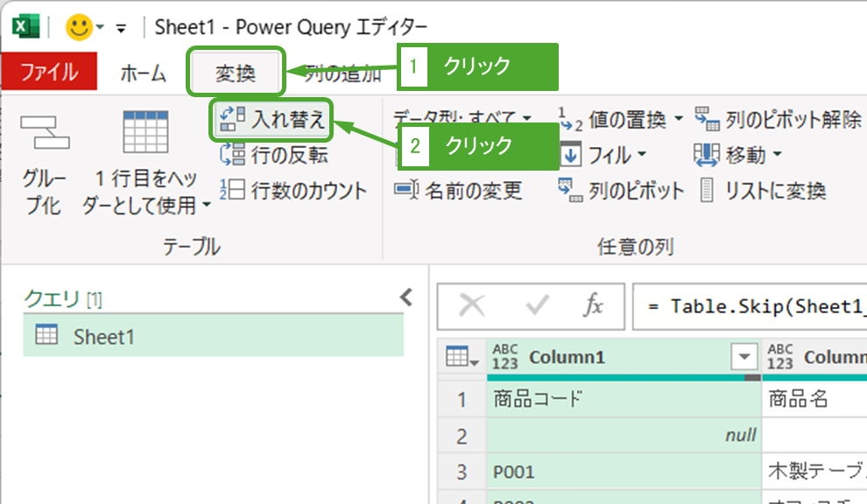Open the 1行目をヘッダーとして使用 dropdown
Screen dimensions: 867x504
(207, 206)
